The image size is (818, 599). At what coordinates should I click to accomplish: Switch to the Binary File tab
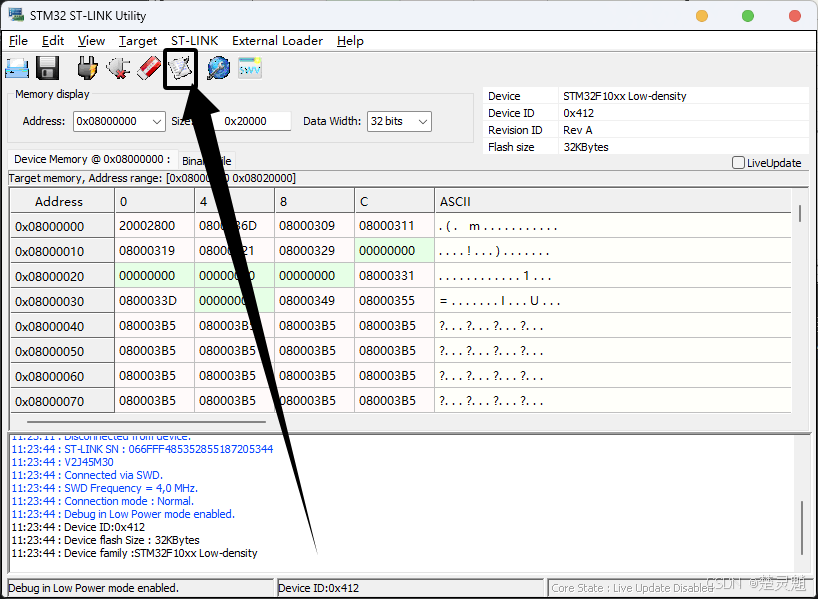(x=207, y=161)
